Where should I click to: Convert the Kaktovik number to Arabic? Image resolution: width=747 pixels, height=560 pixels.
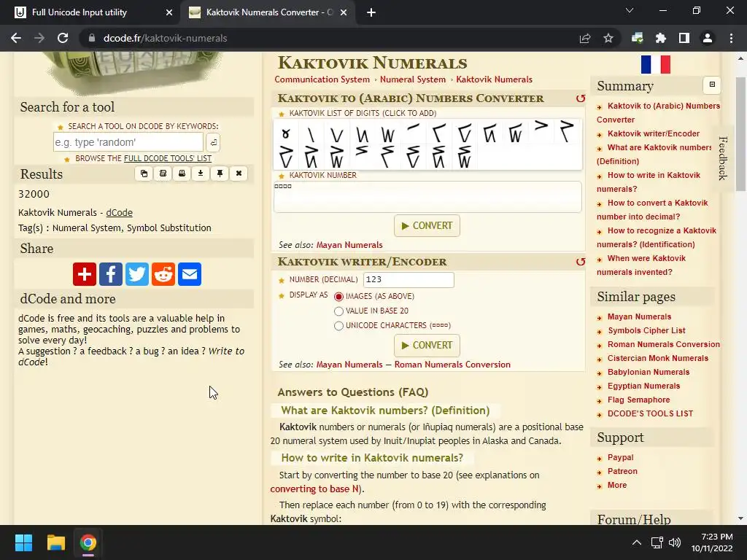(427, 226)
